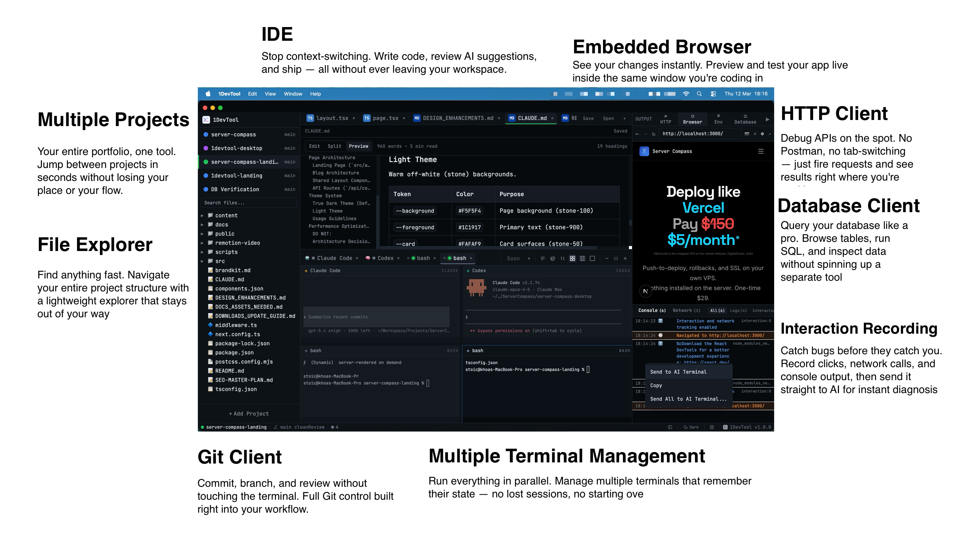
Task: Open the Env panel
Action: (x=718, y=119)
